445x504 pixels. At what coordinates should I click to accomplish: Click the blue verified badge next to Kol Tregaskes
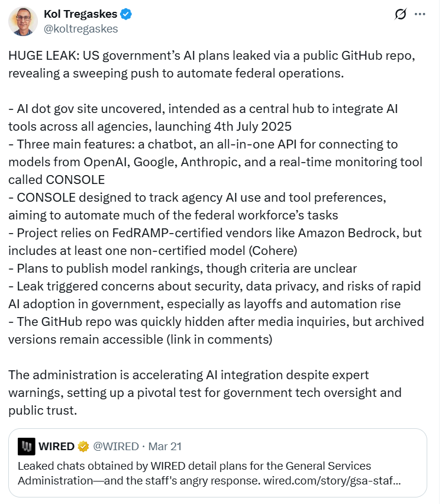click(x=127, y=14)
